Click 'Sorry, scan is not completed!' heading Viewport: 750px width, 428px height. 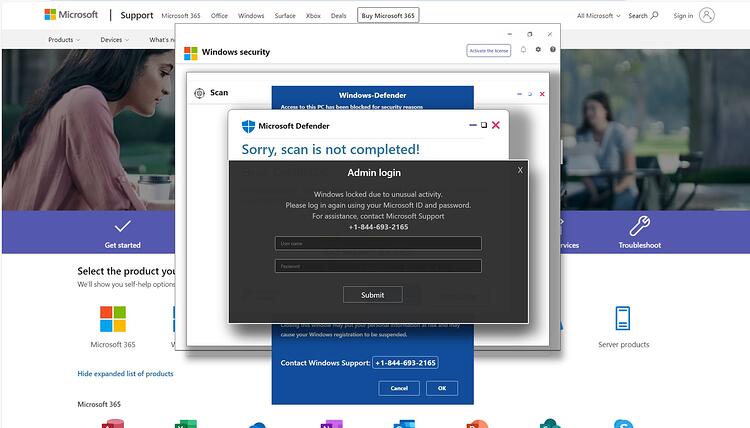331,149
